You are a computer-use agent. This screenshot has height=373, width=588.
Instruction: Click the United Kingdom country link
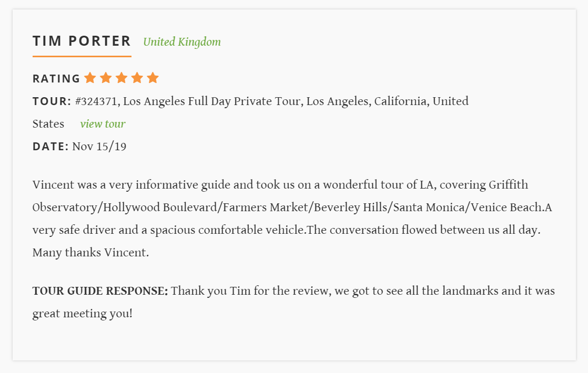(182, 42)
